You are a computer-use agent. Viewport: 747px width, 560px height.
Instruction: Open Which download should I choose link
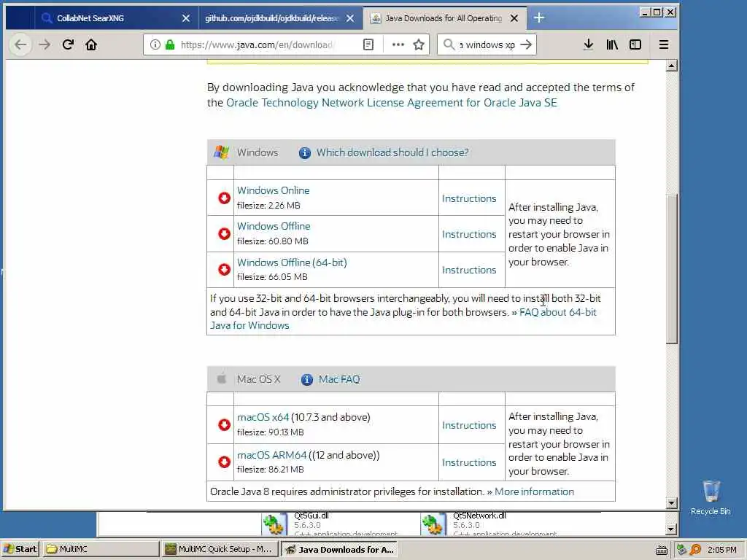pyautogui.click(x=392, y=153)
